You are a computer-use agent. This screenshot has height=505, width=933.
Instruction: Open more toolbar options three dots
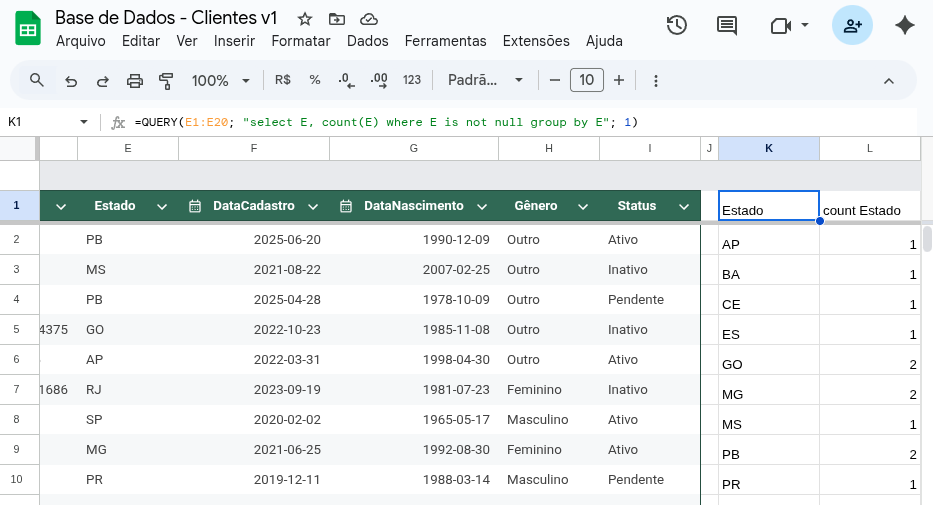coord(656,80)
